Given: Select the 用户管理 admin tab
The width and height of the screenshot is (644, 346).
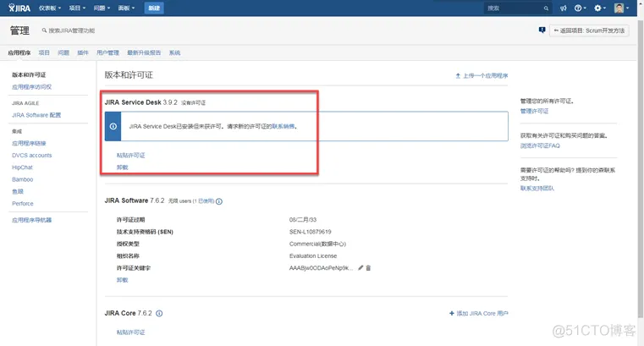Looking at the screenshot, I should 107,52.
